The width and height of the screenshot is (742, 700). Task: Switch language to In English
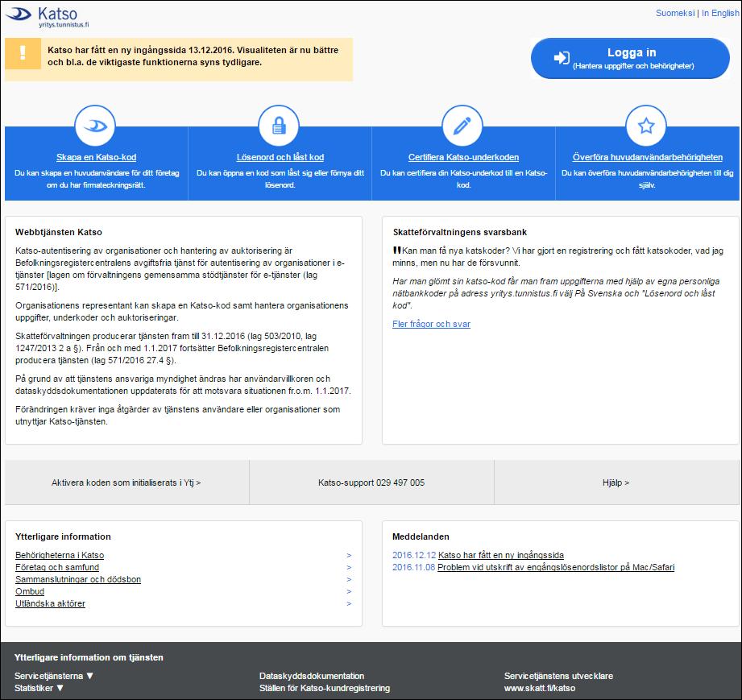(x=719, y=13)
